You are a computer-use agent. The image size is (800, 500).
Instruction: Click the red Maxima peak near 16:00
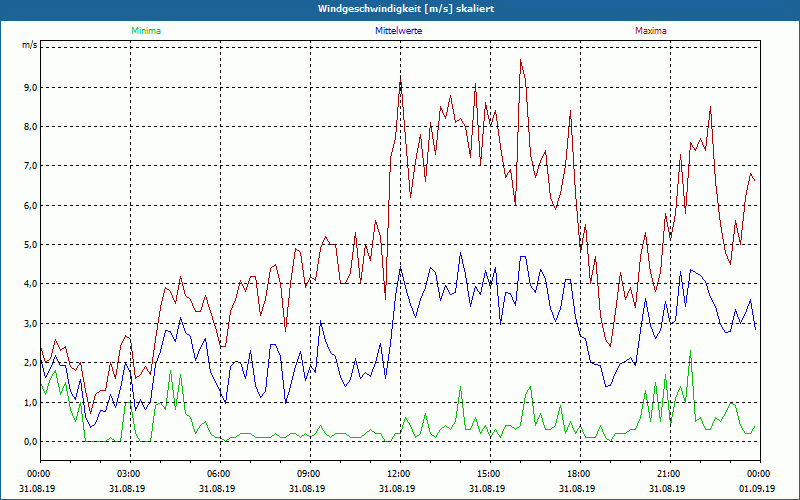pos(520,60)
